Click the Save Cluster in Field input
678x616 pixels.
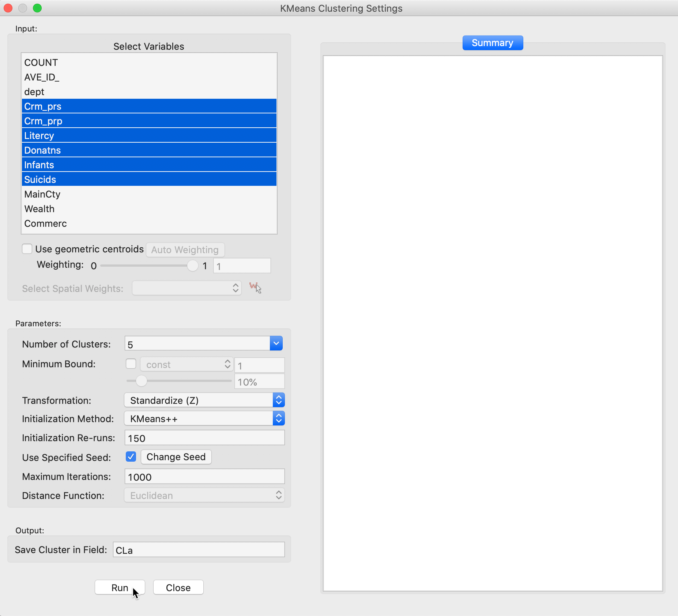[x=199, y=550]
